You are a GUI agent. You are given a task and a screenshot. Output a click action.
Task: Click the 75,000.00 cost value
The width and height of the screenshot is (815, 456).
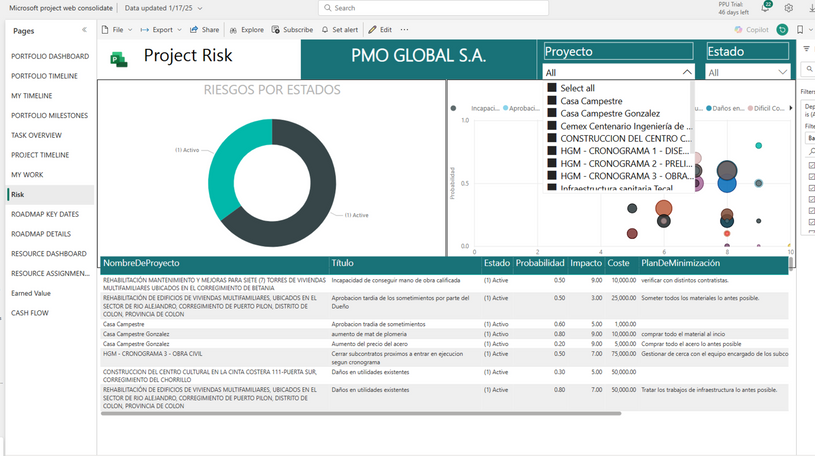tap(624, 354)
